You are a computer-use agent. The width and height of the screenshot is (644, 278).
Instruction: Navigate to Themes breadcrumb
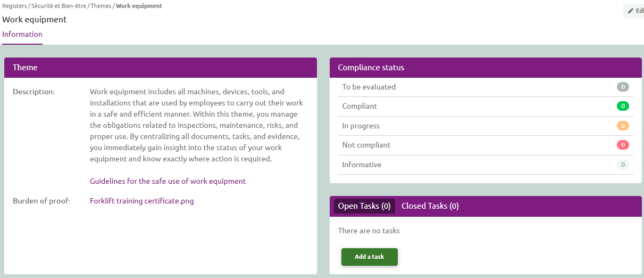pos(101,6)
